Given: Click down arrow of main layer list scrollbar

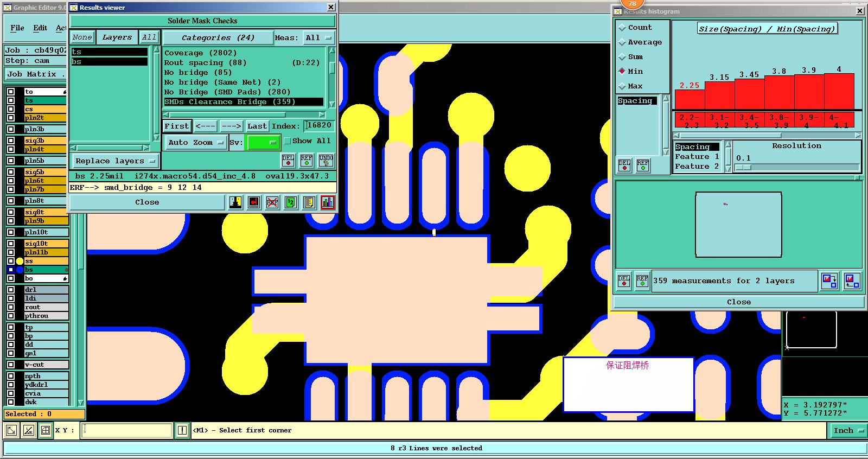Looking at the screenshot, I should tap(81, 403).
